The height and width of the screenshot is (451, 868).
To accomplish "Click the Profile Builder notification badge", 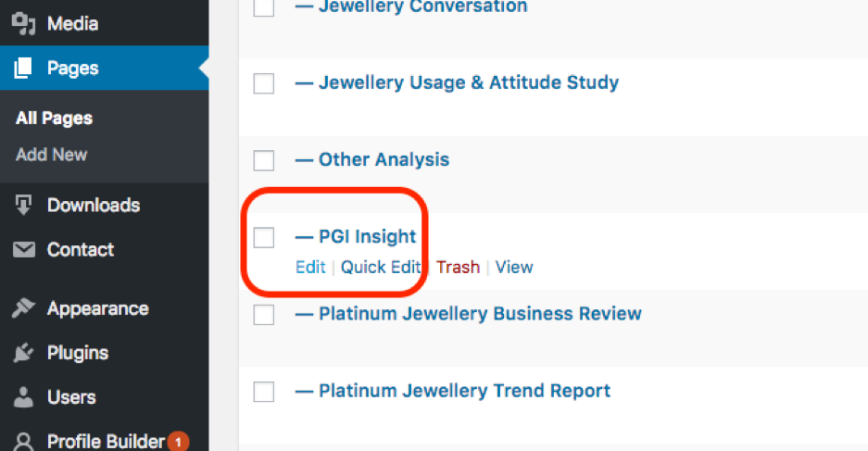I will tap(178, 442).
